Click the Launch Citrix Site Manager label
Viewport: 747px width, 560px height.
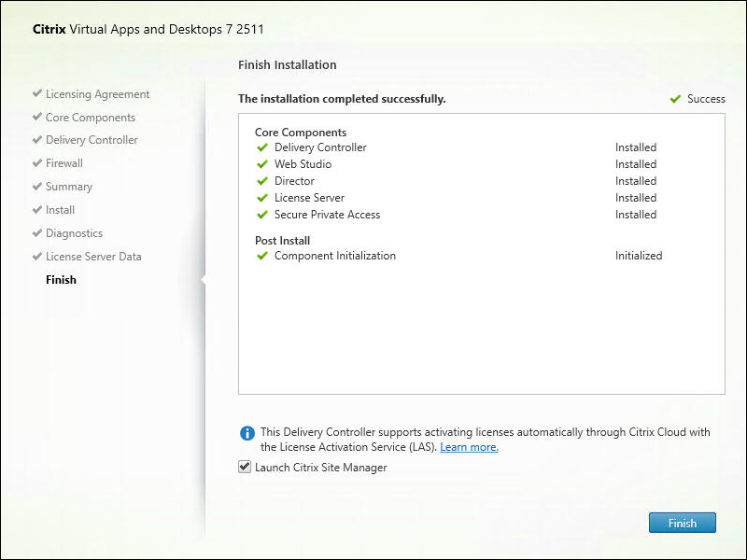pyautogui.click(x=320, y=468)
